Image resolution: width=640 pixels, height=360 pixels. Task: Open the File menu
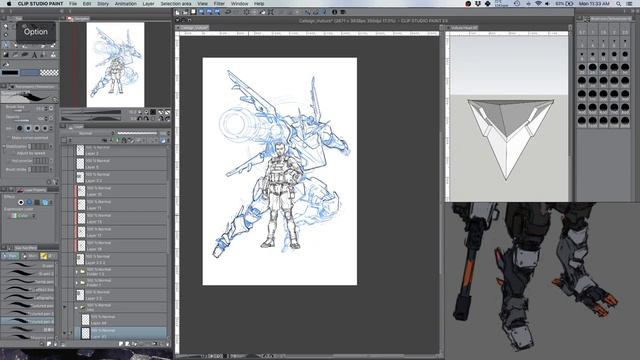click(x=73, y=4)
